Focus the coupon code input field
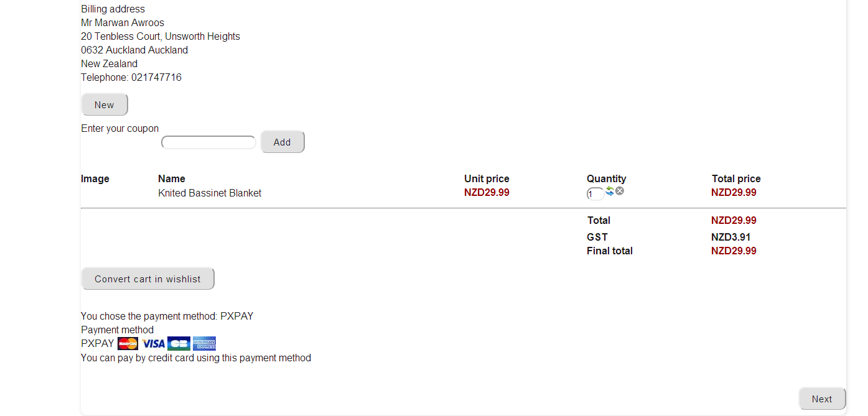Screen dimensions: 868x416 click(208, 142)
